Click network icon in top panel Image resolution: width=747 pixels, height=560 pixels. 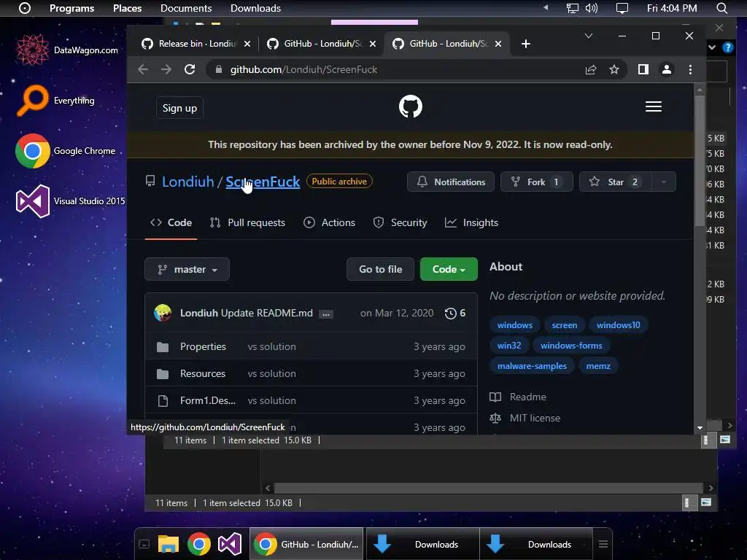click(572, 8)
